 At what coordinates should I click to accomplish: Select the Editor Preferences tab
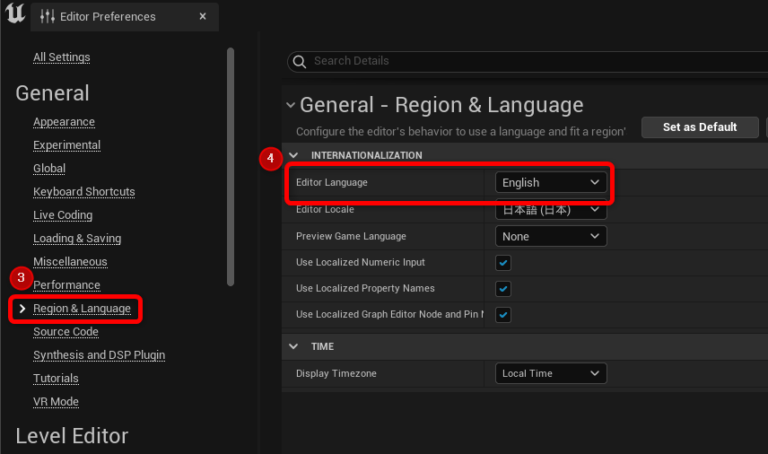point(108,16)
